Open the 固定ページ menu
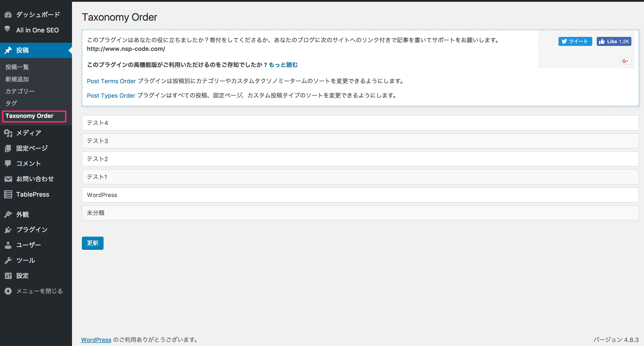This screenshot has height=346, width=644. (x=36, y=148)
